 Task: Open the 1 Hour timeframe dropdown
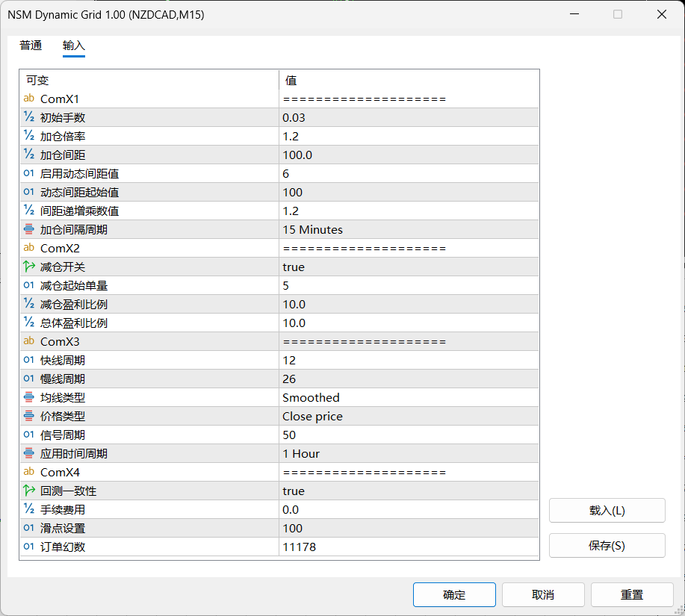(409, 453)
